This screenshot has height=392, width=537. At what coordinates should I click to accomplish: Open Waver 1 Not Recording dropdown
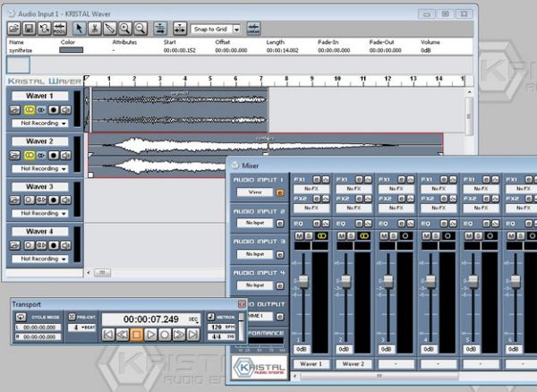coord(39,124)
